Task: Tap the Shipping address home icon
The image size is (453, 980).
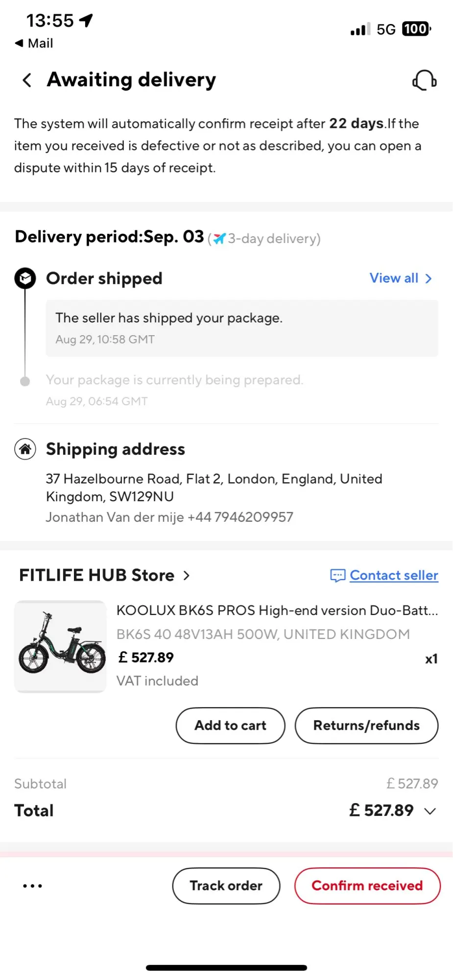Action: 25,449
